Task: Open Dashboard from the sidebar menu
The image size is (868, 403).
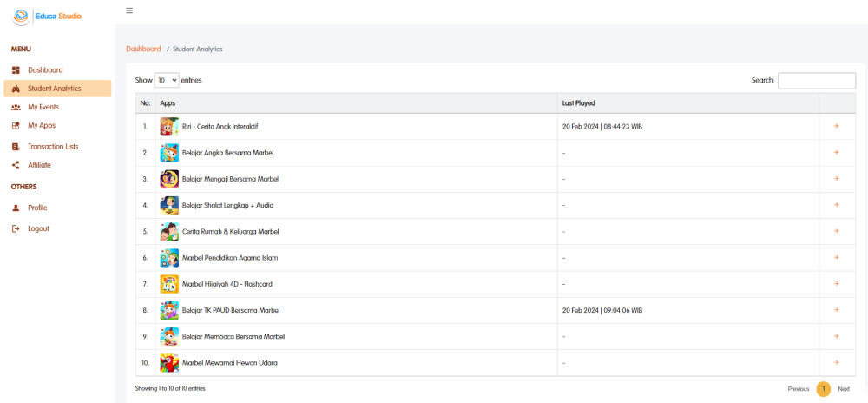Action: pos(45,70)
